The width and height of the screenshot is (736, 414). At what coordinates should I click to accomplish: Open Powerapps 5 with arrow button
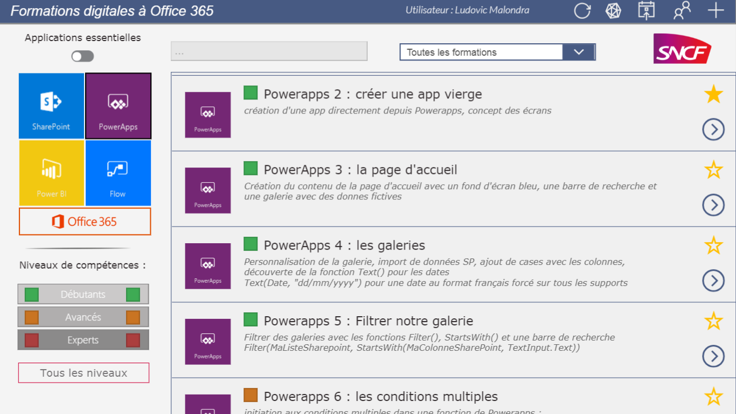tap(713, 356)
